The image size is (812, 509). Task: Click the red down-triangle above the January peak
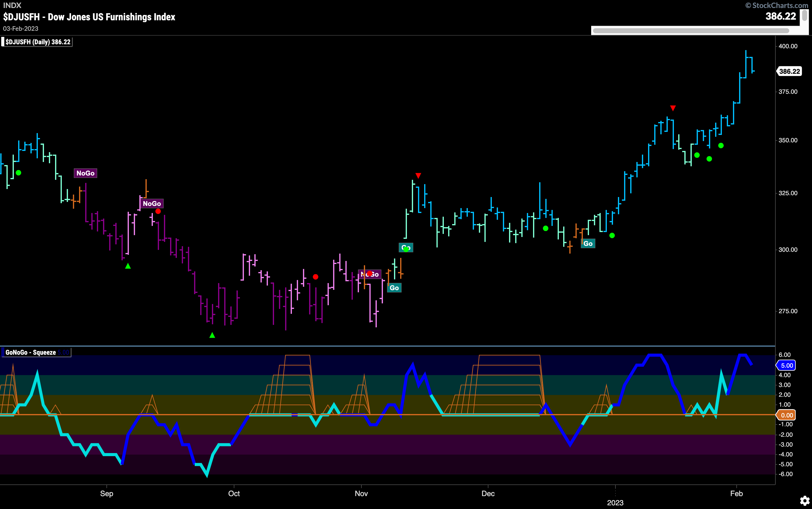coord(673,108)
